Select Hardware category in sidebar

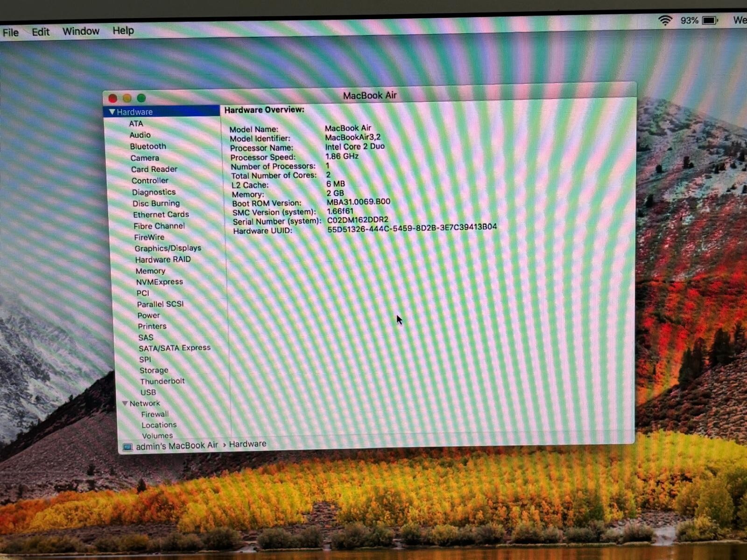point(161,112)
